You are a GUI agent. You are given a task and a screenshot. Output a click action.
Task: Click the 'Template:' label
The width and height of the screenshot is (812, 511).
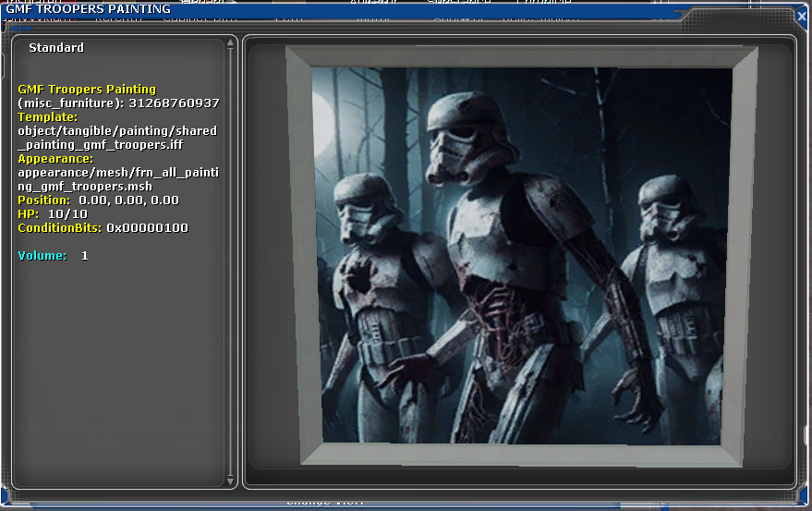(48, 117)
